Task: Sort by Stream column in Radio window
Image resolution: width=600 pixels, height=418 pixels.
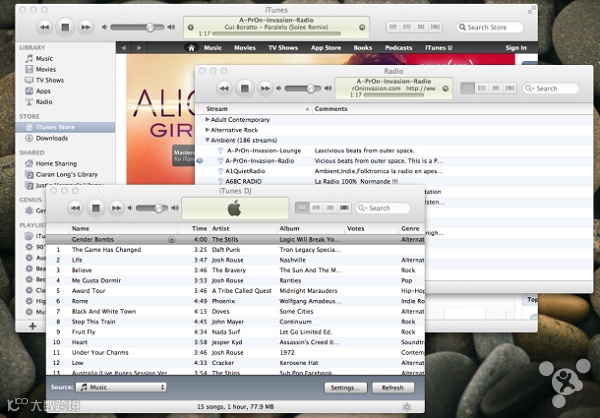Action: coord(257,109)
